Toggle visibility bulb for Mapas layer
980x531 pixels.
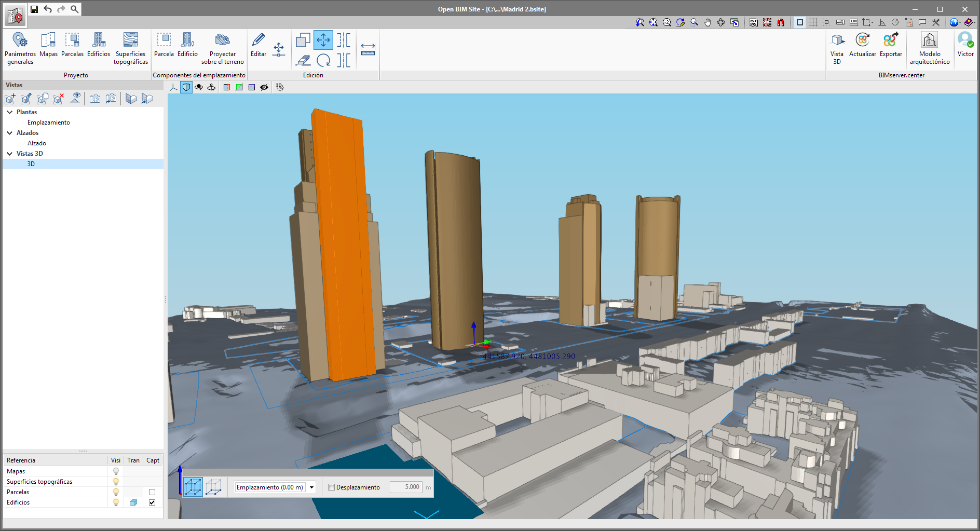coord(116,471)
